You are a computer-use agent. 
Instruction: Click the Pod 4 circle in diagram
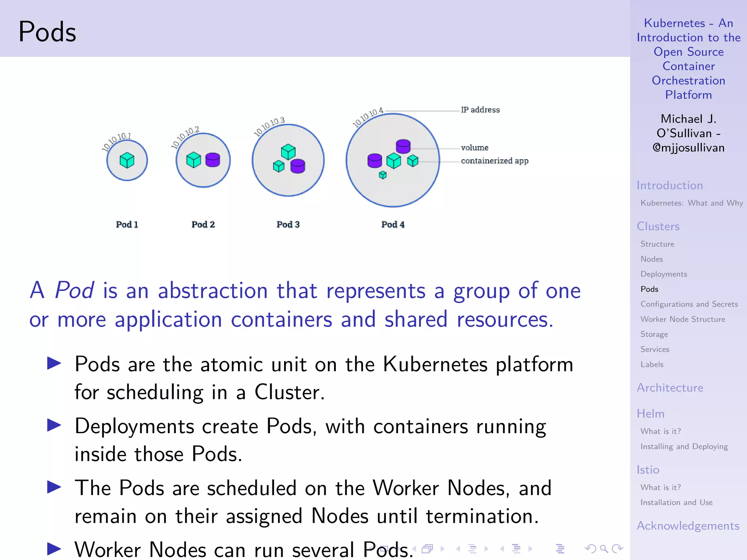[393, 160]
